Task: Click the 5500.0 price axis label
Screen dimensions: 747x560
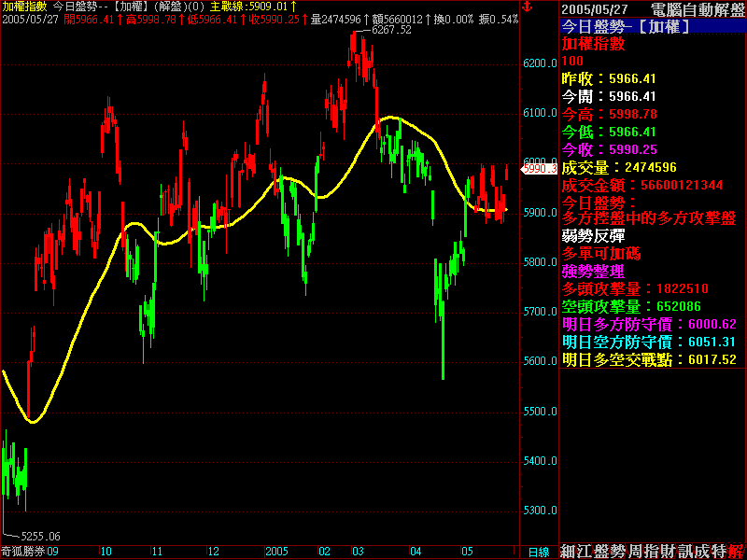Action: [x=540, y=412]
